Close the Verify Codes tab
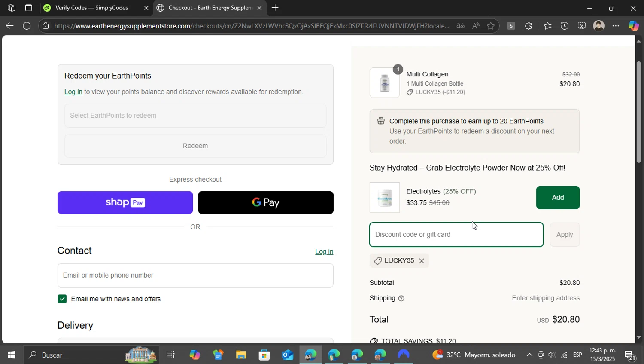Image resolution: width=644 pixels, height=364 pixels. (x=146, y=8)
